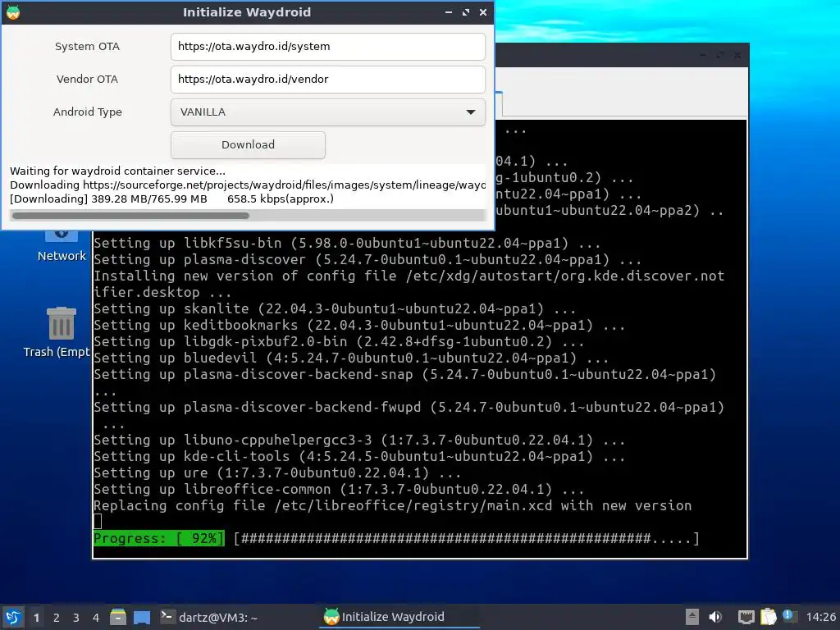Screen dimensions: 840x630
Task: Click the download log horizontal scrollbar
Action: pyautogui.click(x=130, y=216)
